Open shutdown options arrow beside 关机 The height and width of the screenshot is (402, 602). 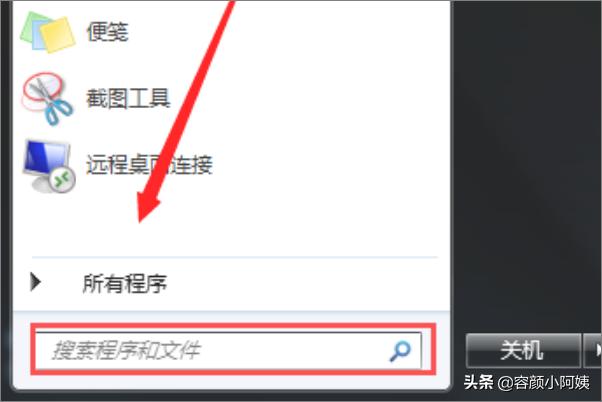click(x=593, y=351)
